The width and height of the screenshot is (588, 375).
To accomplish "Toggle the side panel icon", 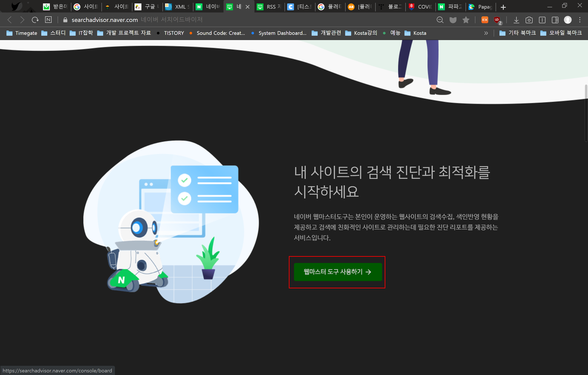I will pyautogui.click(x=542, y=20).
